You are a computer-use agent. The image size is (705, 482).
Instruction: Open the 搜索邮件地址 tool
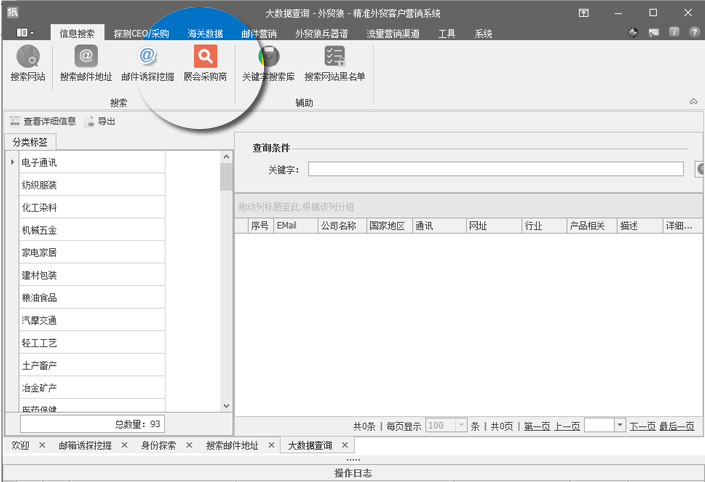(x=86, y=58)
